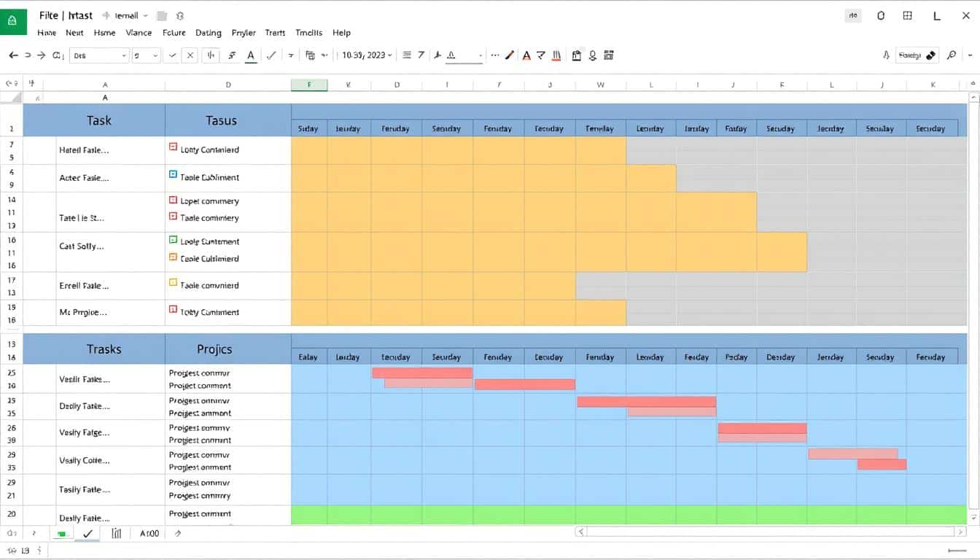Toggle checkbox beside 'Lopet commery'

click(173, 200)
